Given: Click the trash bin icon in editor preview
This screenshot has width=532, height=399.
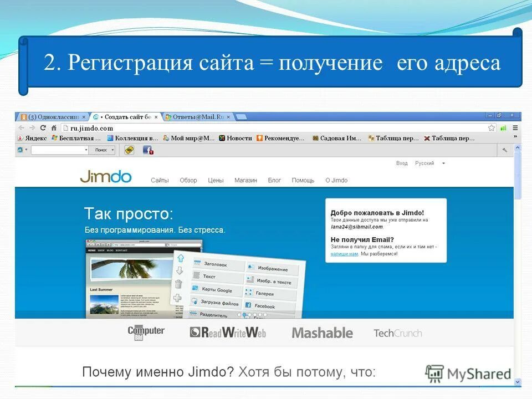Looking at the screenshot, I should [178, 284].
